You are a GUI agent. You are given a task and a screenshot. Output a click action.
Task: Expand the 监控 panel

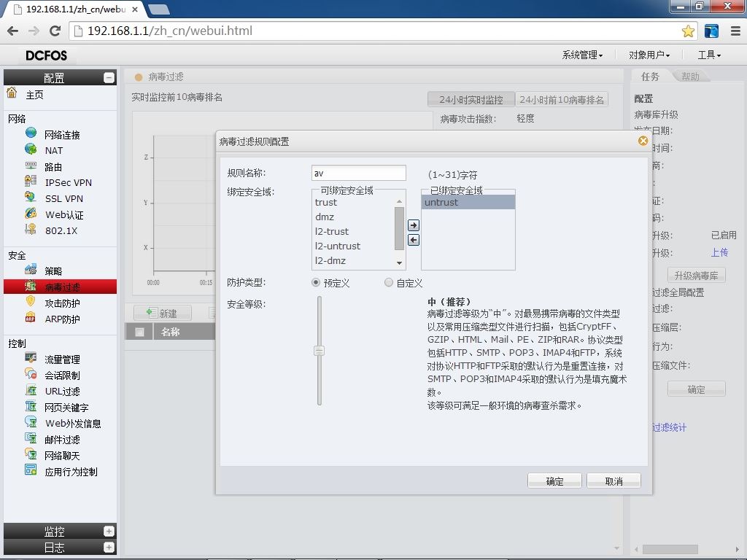pos(109,531)
